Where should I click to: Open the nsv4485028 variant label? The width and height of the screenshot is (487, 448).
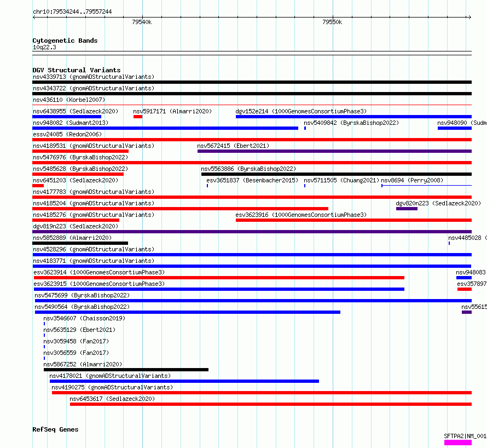467,238
